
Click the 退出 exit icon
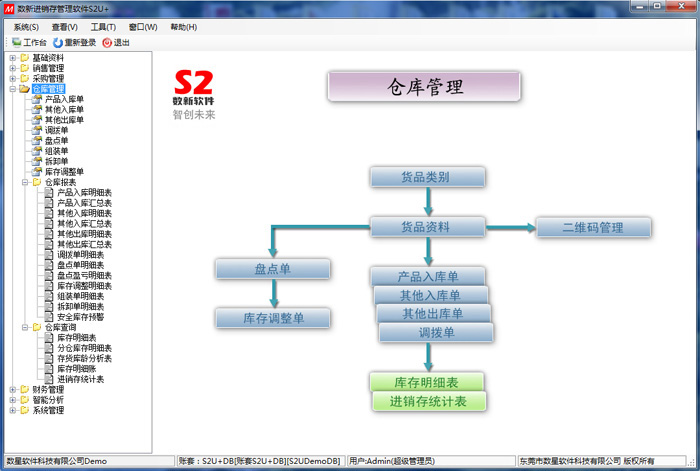107,42
